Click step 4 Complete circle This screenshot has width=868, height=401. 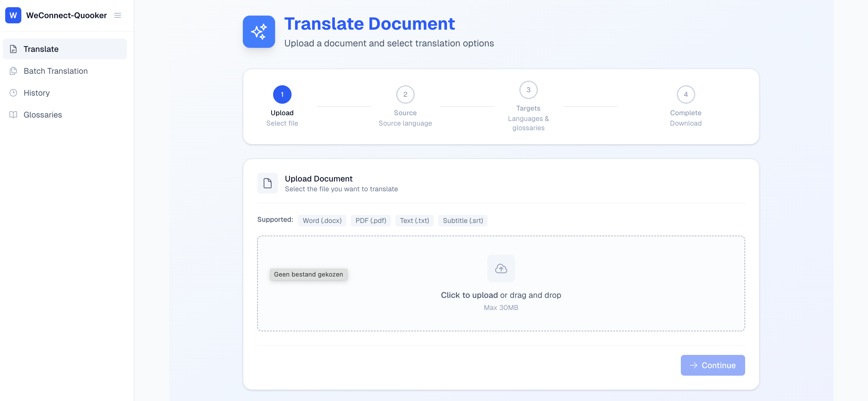pos(685,94)
